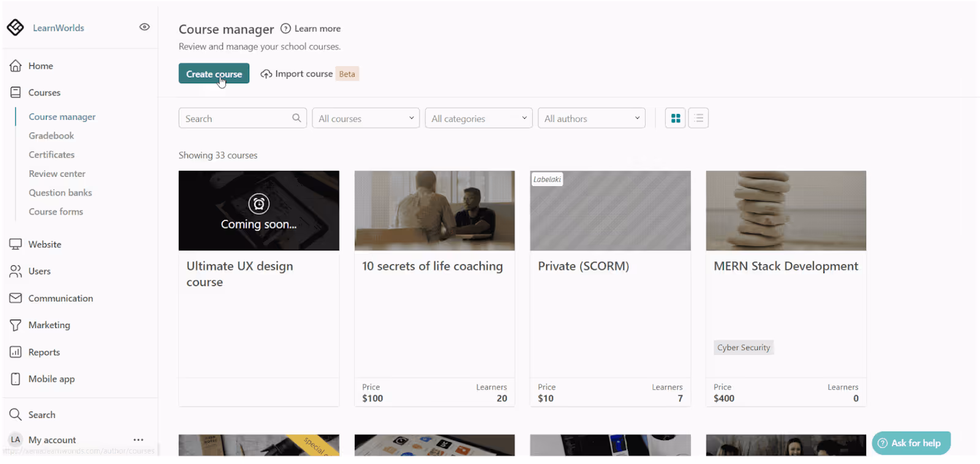Click the Communication envelope icon
The width and height of the screenshot is (980, 464).
[15, 298]
